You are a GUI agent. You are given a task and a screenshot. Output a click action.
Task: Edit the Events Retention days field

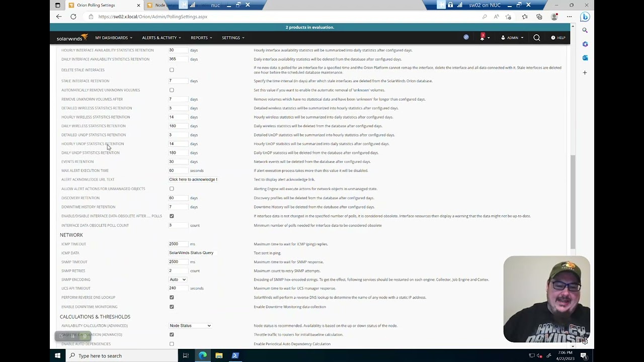coord(178,161)
